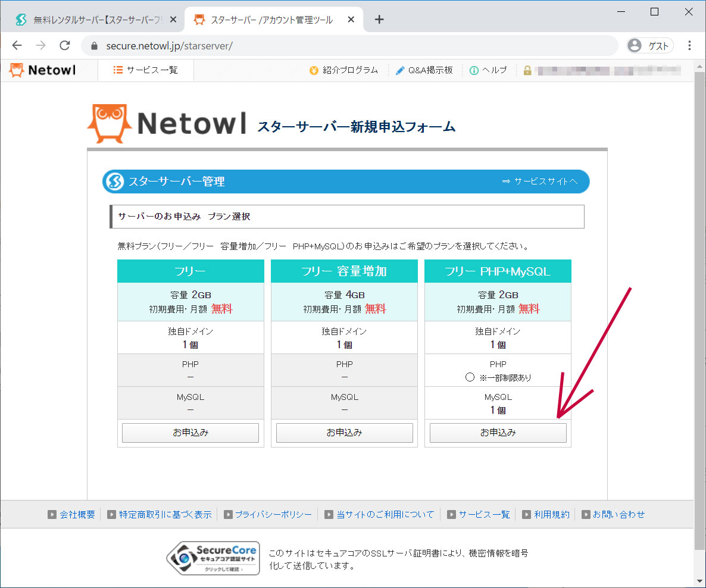Minimize the browser window
Viewport: 706px width, 588px height.
[x=621, y=12]
